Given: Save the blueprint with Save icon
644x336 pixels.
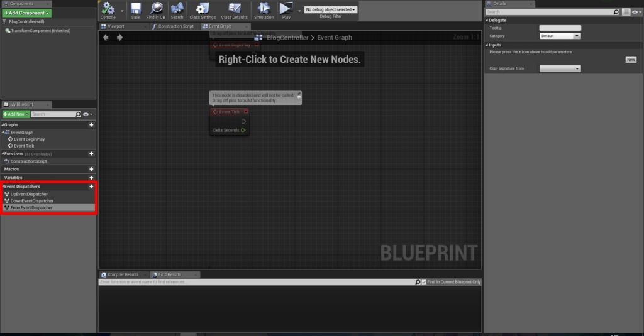Looking at the screenshot, I should pos(136,11).
